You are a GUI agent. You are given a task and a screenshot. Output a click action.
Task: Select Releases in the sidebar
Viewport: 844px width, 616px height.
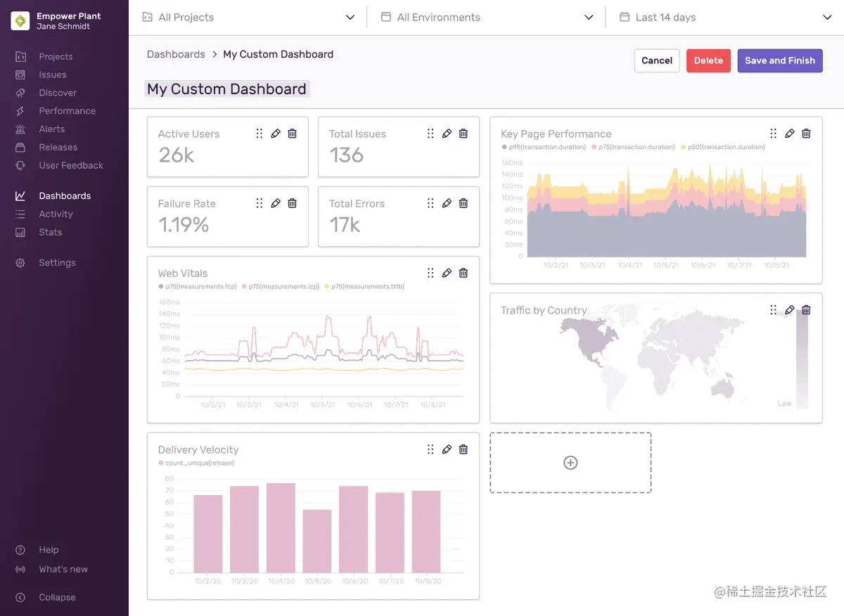click(x=58, y=147)
